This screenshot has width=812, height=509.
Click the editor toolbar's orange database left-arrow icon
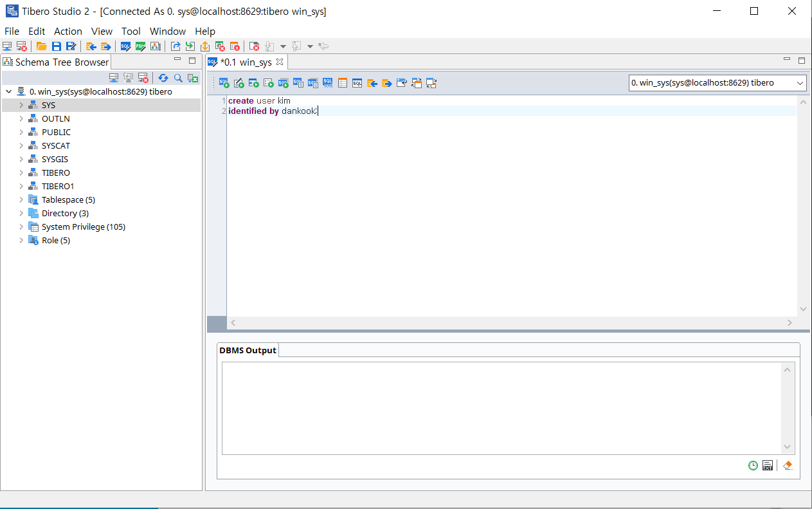click(x=372, y=83)
